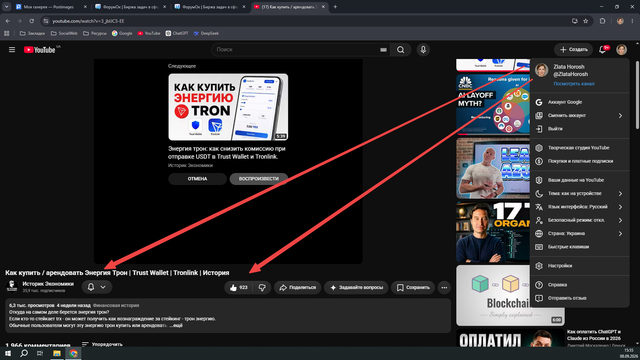Open the sort comments Упорядочить dropdown
Viewport: 640px width, 360px height.
pos(102,344)
